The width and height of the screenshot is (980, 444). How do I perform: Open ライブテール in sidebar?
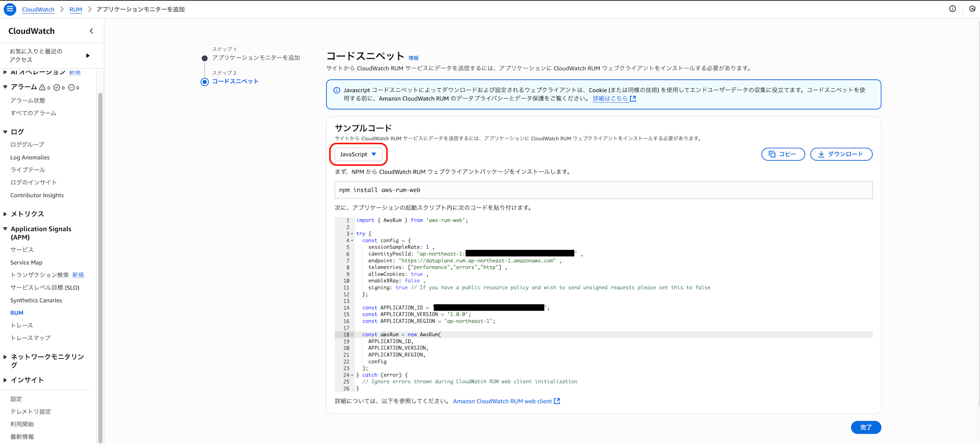[x=28, y=170]
